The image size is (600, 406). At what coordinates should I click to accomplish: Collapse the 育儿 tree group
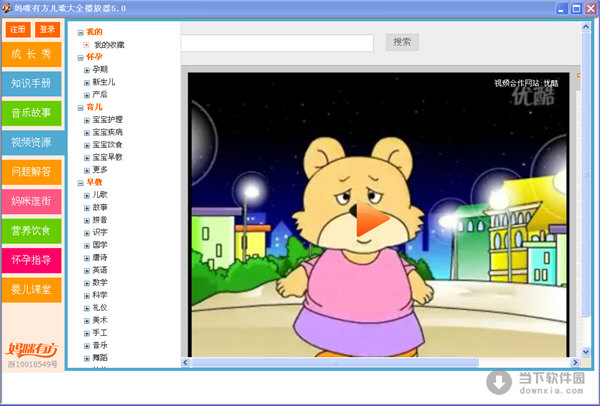[80, 108]
